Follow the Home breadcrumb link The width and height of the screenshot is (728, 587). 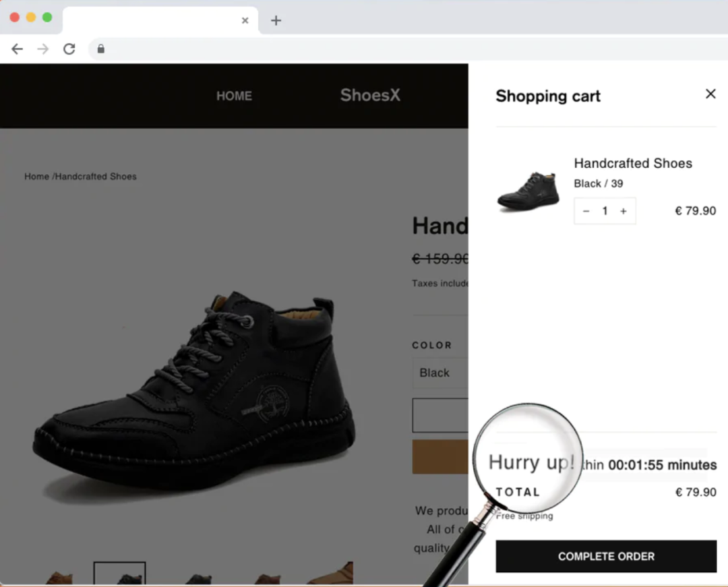[x=36, y=177]
